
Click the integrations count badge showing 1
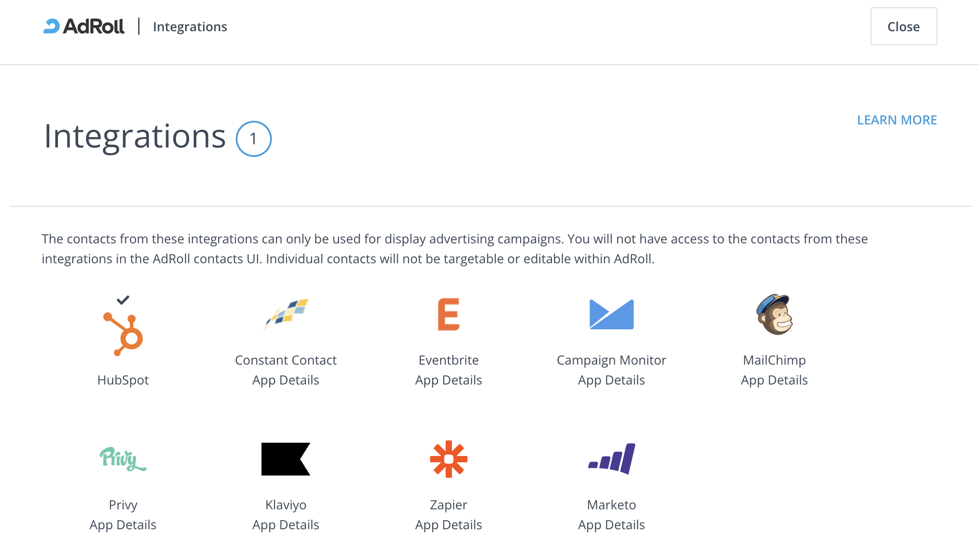tap(253, 138)
